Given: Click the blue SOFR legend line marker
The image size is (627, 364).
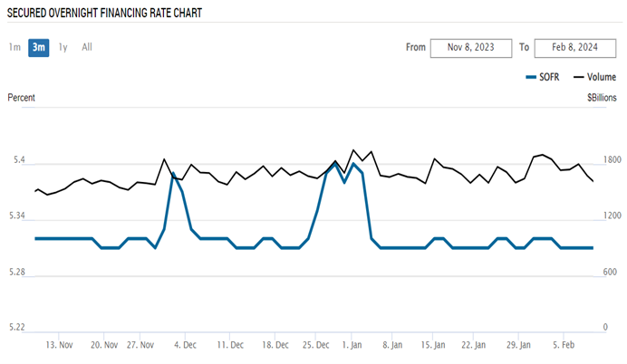Looking at the screenshot, I should pyautogui.click(x=534, y=77).
